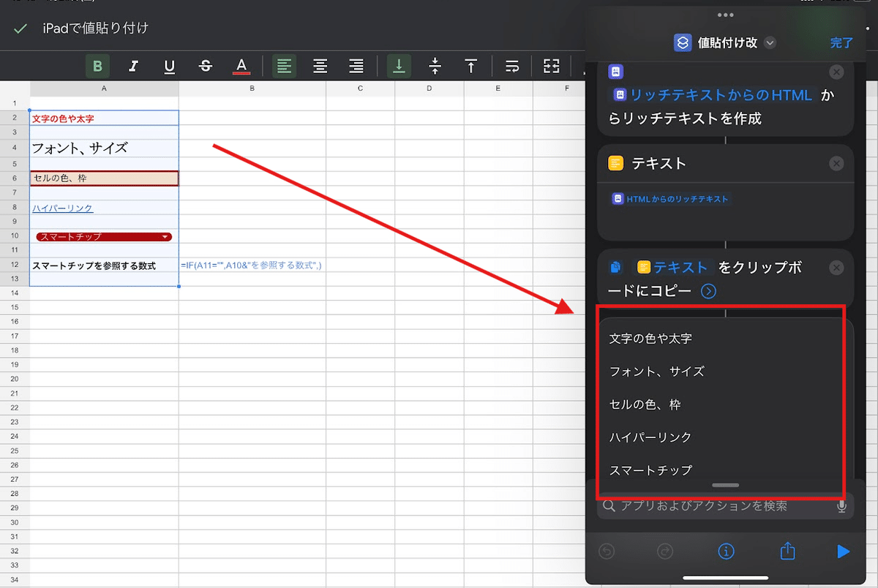Remove the rich text creation action
This screenshot has height=588, width=878.
(x=836, y=72)
